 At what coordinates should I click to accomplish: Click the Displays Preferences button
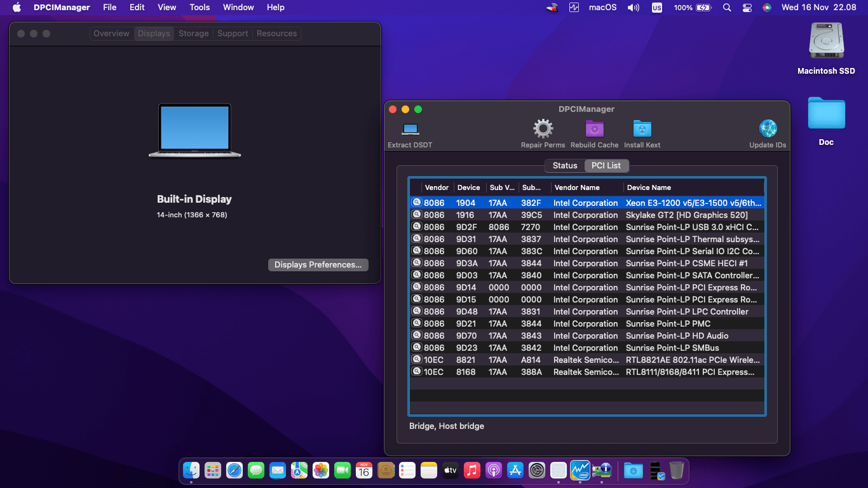pyautogui.click(x=318, y=265)
